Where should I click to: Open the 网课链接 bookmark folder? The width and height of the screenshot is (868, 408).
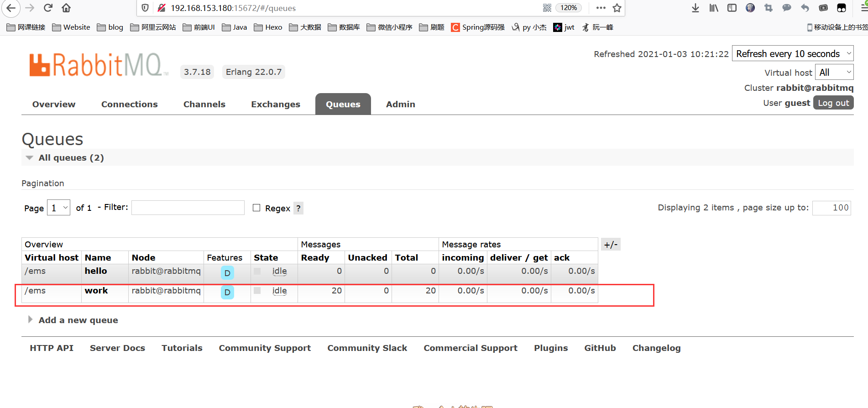click(26, 27)
